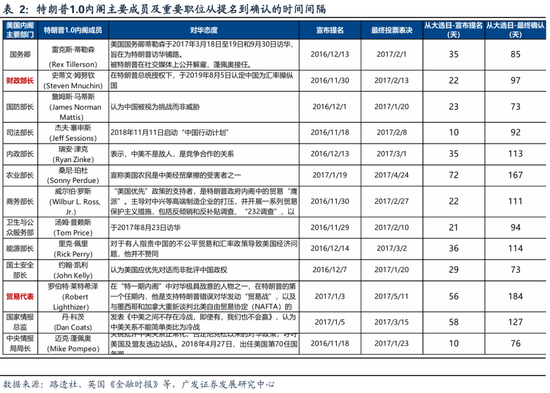
Task: Click the name Dan Coats
Action: tap(73, 327)
